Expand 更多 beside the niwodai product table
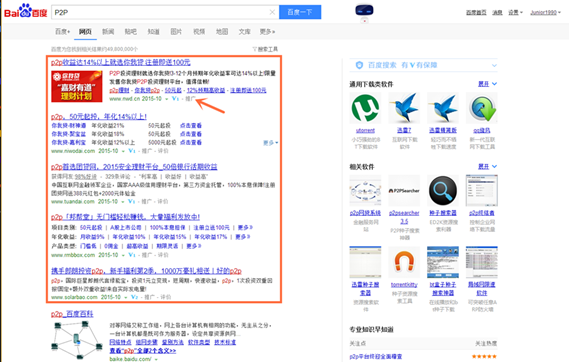569x362 pixels. tap(270, 143)
